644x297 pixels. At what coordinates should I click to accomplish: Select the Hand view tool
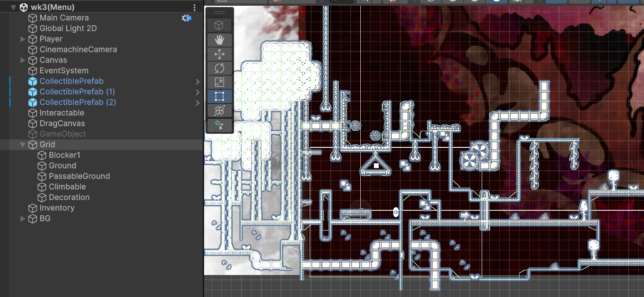(220, 40)
